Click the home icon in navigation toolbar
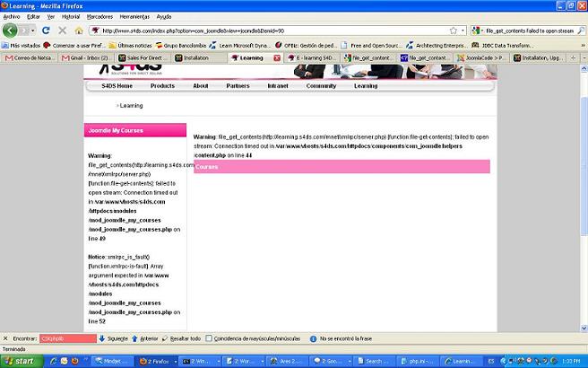The height and width of the screenshot is (368, 588). point(80,31)
